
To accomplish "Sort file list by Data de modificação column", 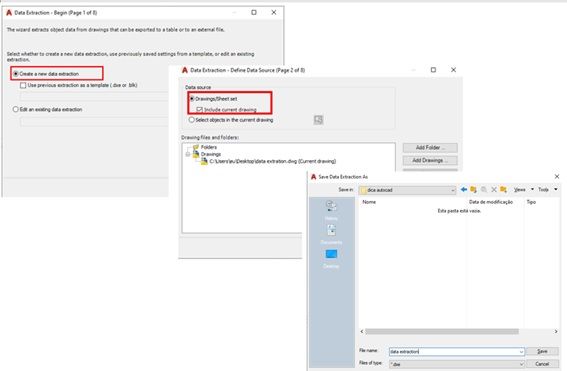I will point(491,202).
